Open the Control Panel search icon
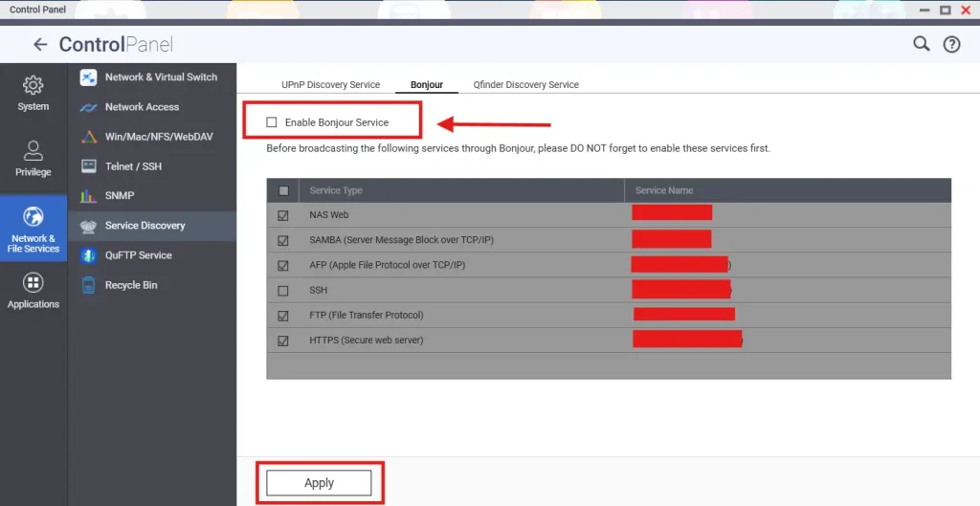This screenshot has width=980, height=506. click(x=922, y=43)
